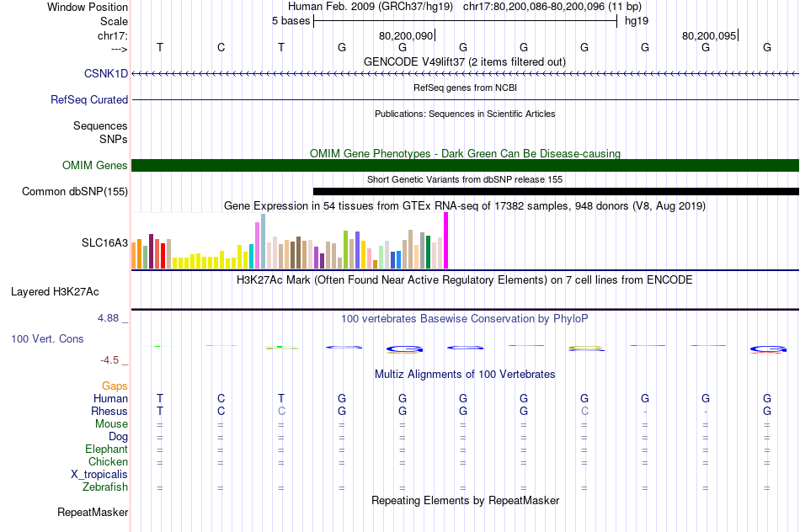Image resolution: width=800 pixels, height=532 pixels.
Task: Click the RepeatMasker track label
Action: [93, 512]
